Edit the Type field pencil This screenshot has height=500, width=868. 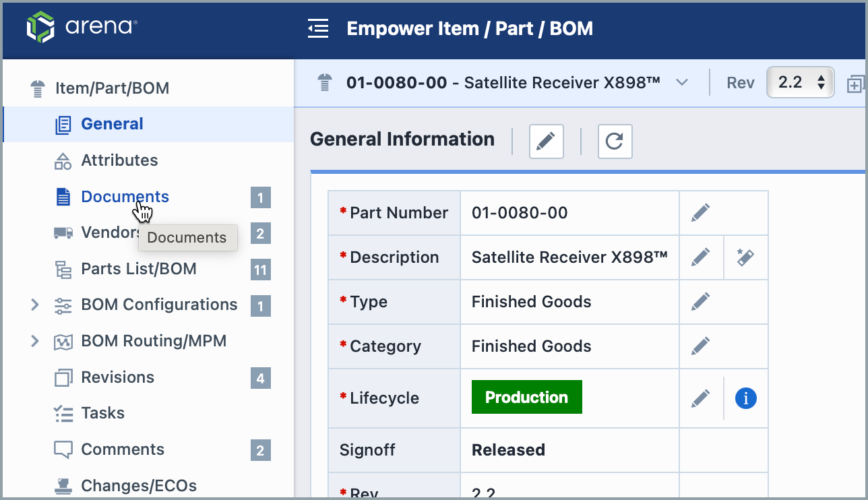(701, 302)
